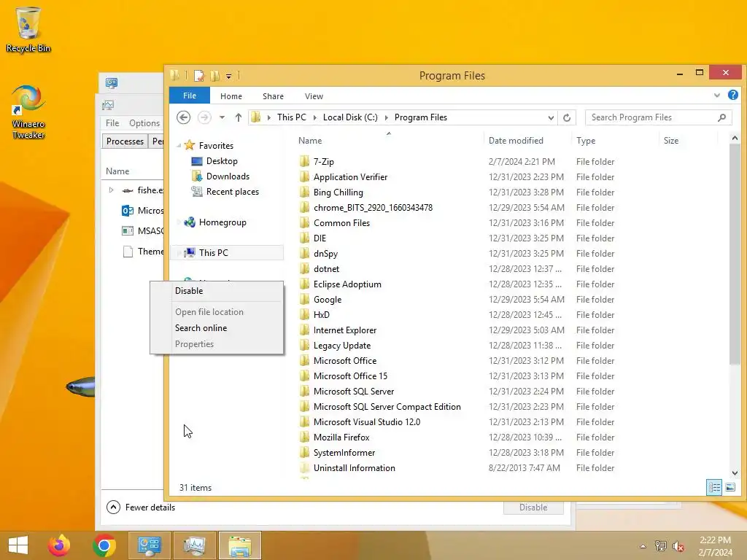Click the taskbar clock showing 2:22 PM

(x=715, y=546)
